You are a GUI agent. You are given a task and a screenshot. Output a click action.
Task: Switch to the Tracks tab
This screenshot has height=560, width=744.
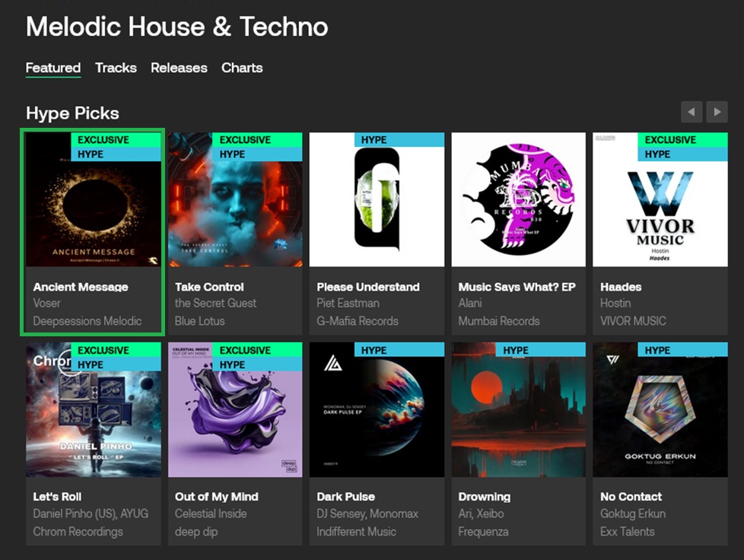point(116,68)
